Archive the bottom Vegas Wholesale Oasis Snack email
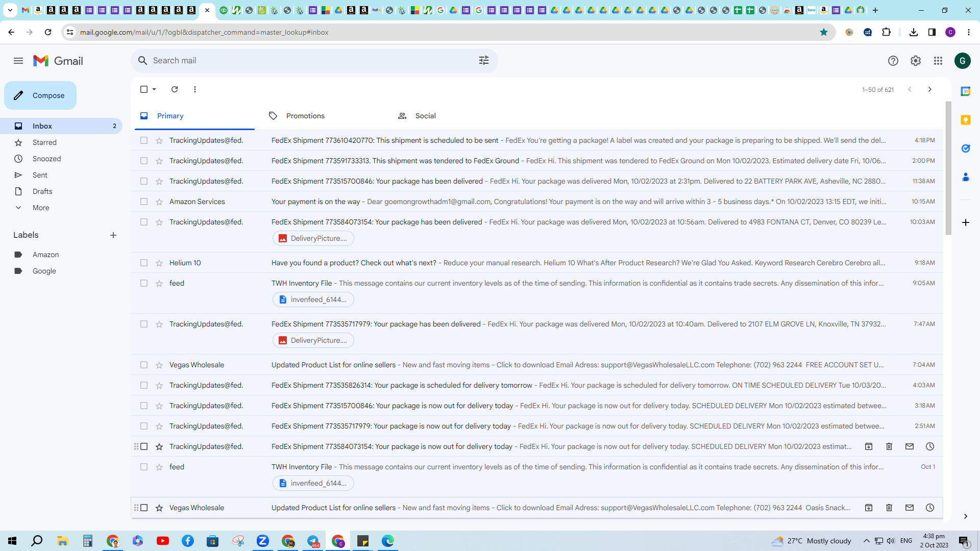This screenshot has height=551, width=980. pos(869,508)
